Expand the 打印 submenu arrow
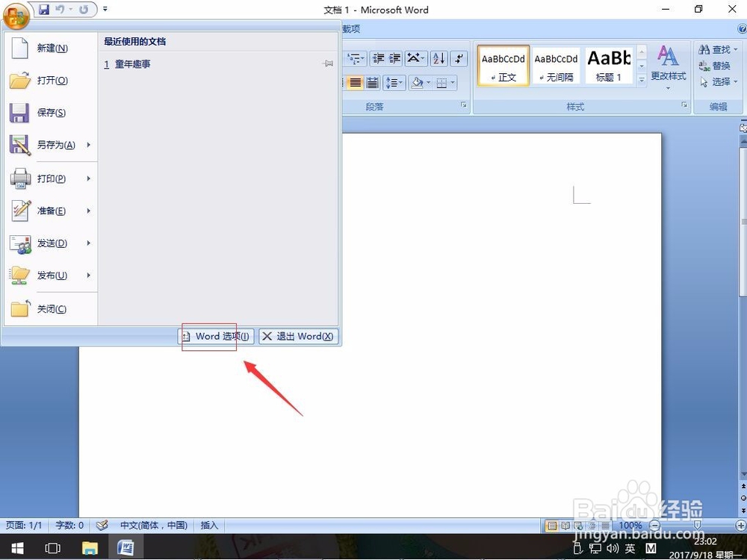 [x=89, y=178]
